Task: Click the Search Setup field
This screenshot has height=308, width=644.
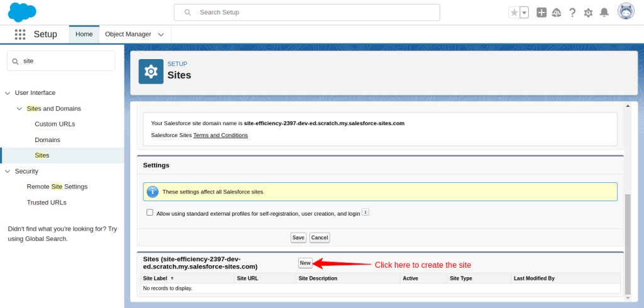Action: tap(307, 13)
